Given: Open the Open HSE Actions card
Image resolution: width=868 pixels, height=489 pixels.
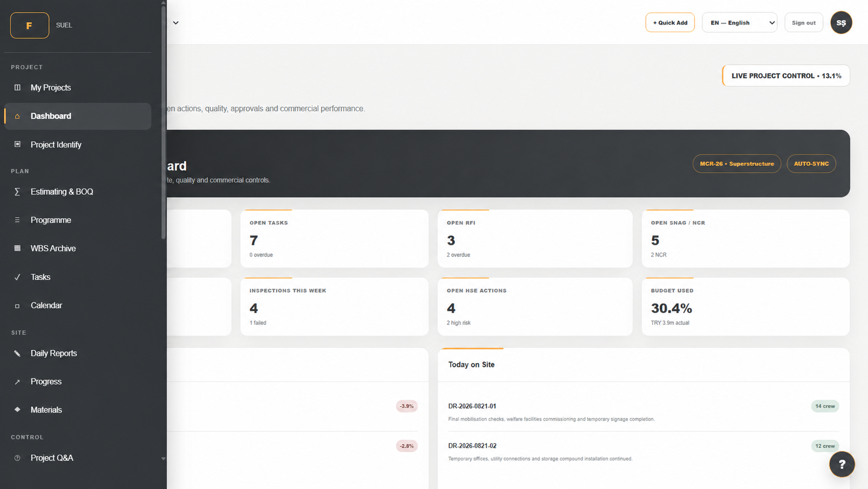Looking at the screenshot, I should coord(535,307).
